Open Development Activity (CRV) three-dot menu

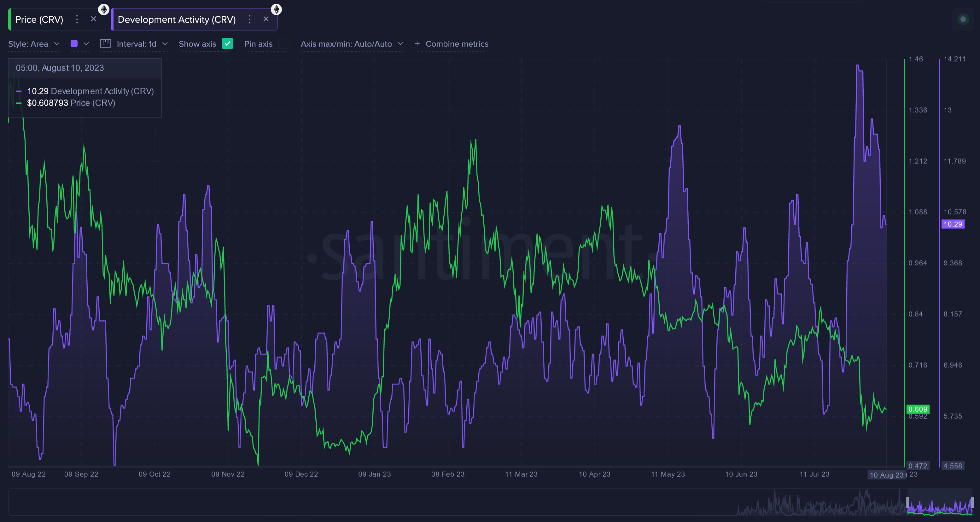249,20
